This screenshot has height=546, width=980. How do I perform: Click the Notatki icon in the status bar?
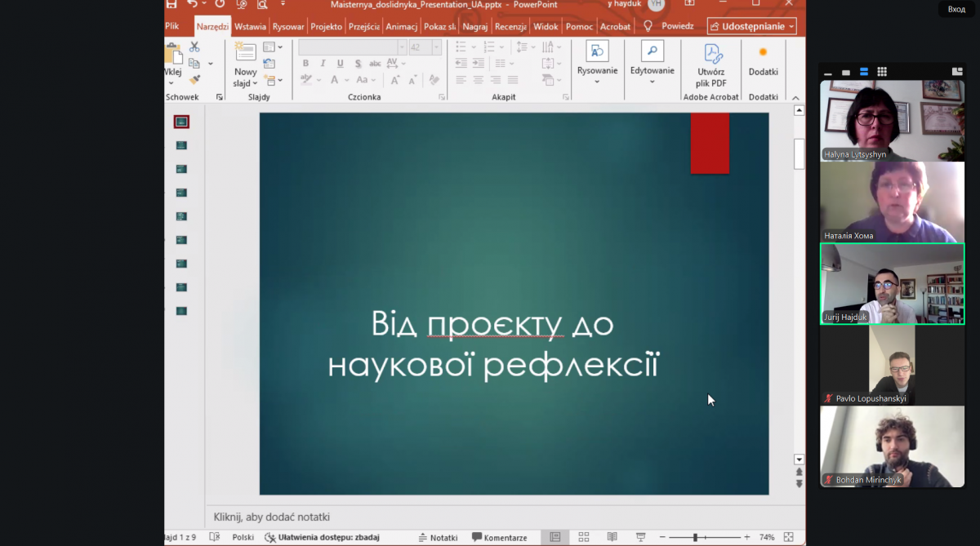pyautogui.click(x=424, y=537)
